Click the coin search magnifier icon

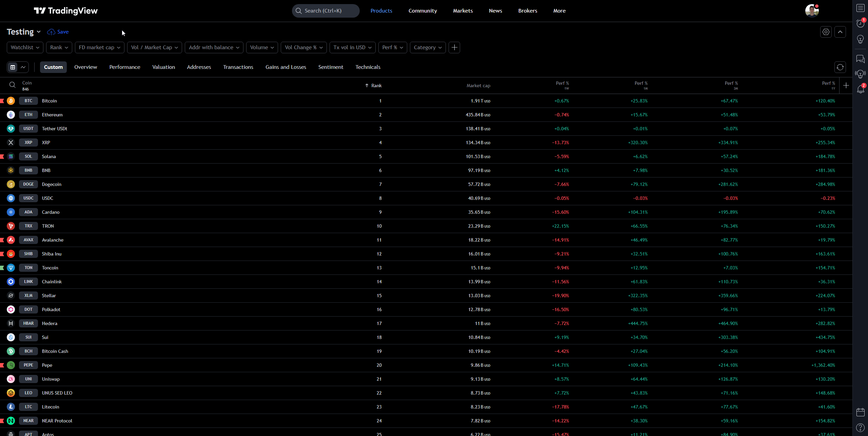13,85
